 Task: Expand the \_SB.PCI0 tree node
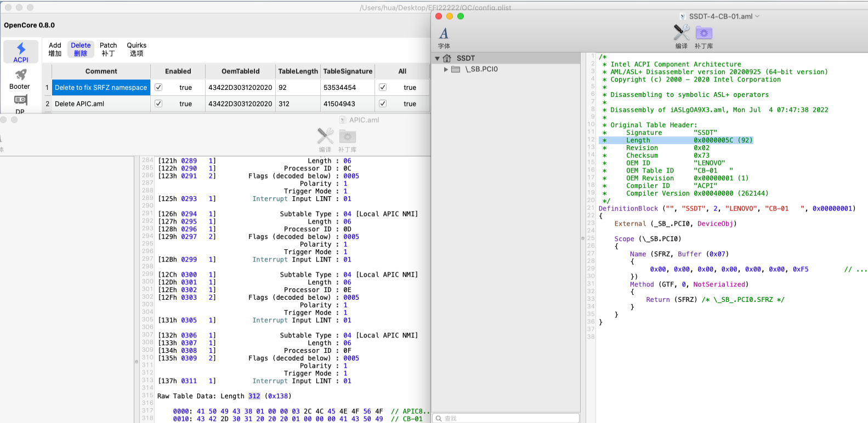point(446,70)
